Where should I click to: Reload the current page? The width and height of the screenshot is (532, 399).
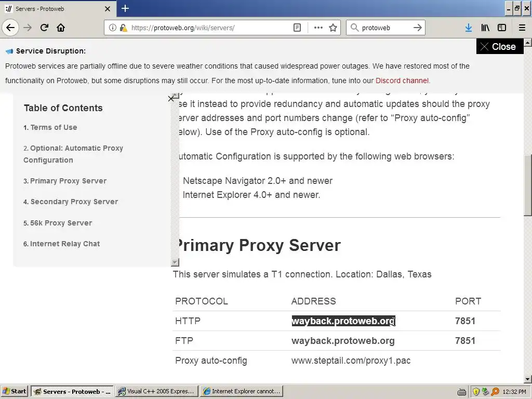(44, 28)
